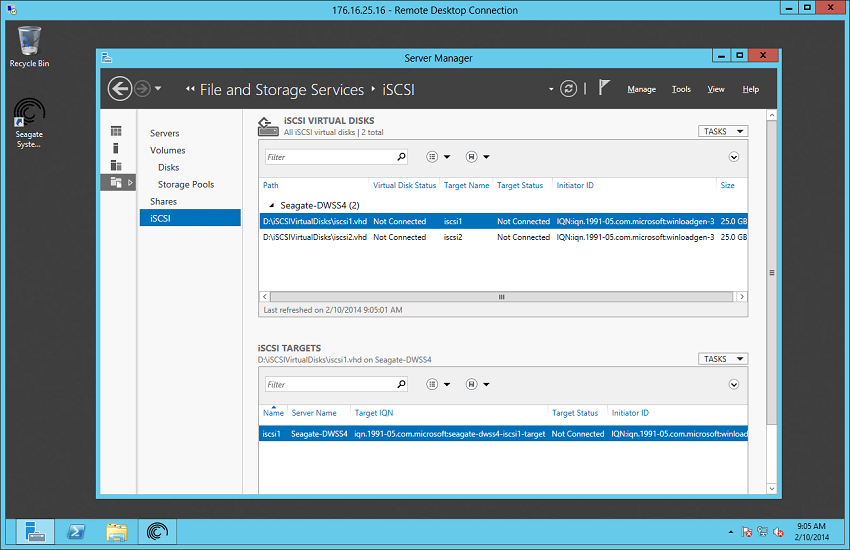Screen dimensions: 850x550
Task: Expand virtual disks filter criteria chevron
Action: (733, 157)
